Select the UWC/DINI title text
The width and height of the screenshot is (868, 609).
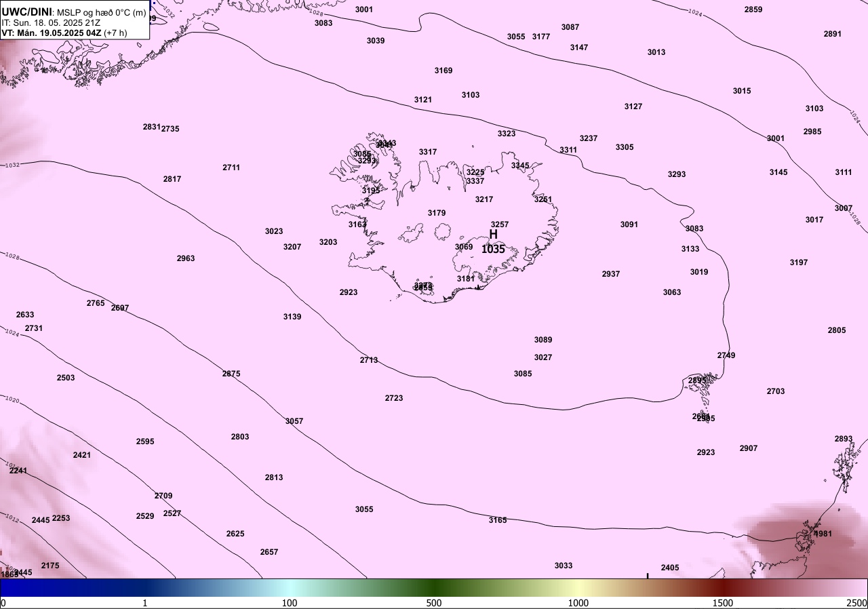point(27,12)
